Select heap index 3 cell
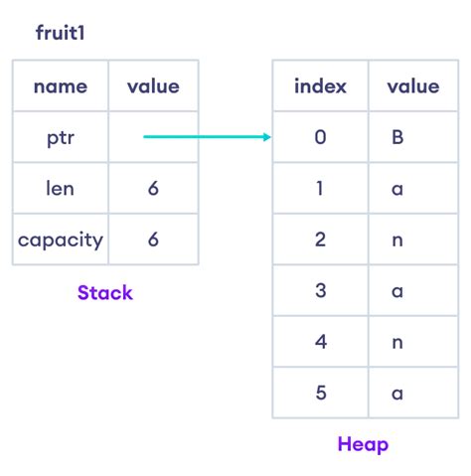This screenshot has width=471, height=476. (x=320, y=290)
